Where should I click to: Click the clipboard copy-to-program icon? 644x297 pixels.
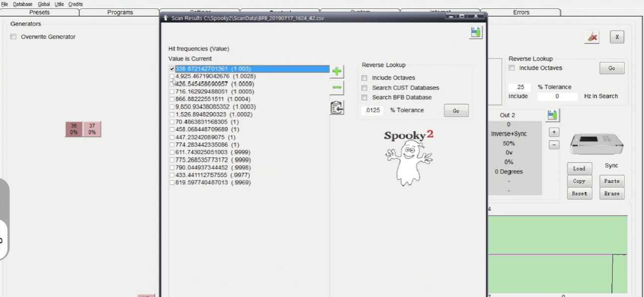[337, 107]
